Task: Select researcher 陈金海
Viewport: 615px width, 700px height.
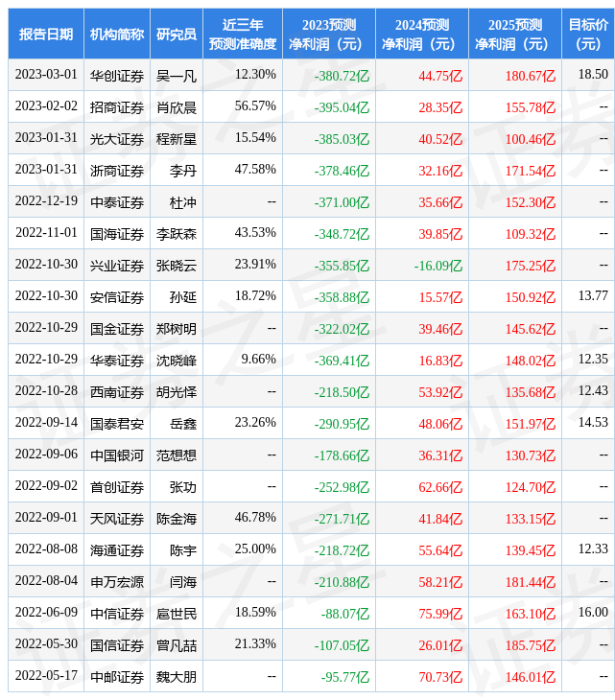Action: click(177, 519)
